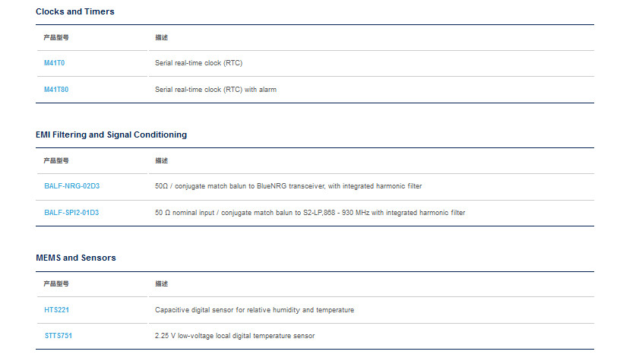Click the S2-LP 868 - 930 MHz description
This screenshot has height=364, width=617.
click(310, 213)
